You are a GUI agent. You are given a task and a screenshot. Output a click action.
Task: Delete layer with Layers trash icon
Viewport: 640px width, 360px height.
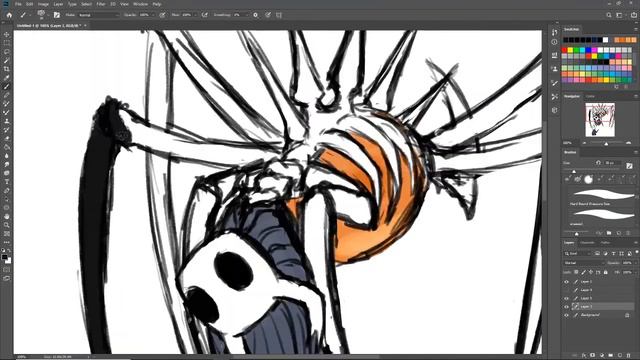(629, 355)
